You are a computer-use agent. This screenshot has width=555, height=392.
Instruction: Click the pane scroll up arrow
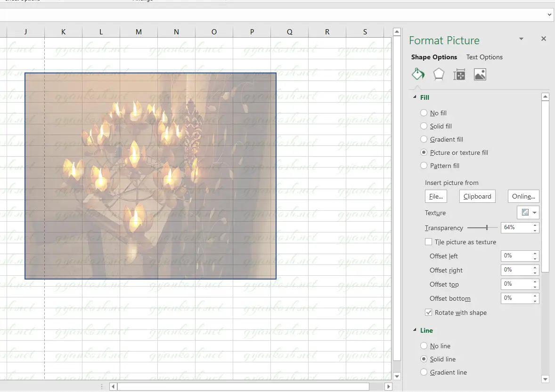coord(545,96)
